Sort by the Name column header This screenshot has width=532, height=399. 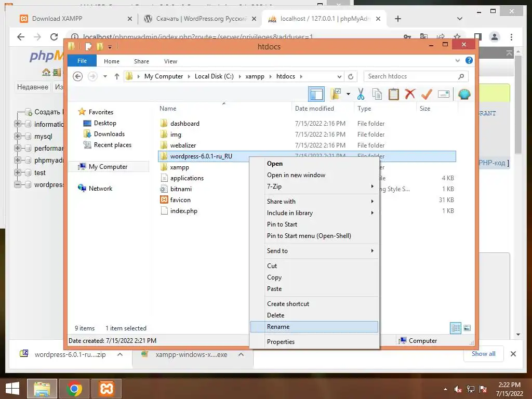pos(168,109)
